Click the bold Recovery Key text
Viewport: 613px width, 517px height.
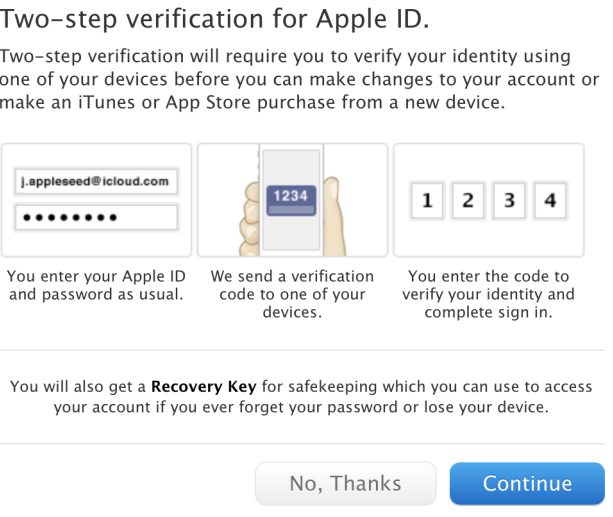coord(203,386)
